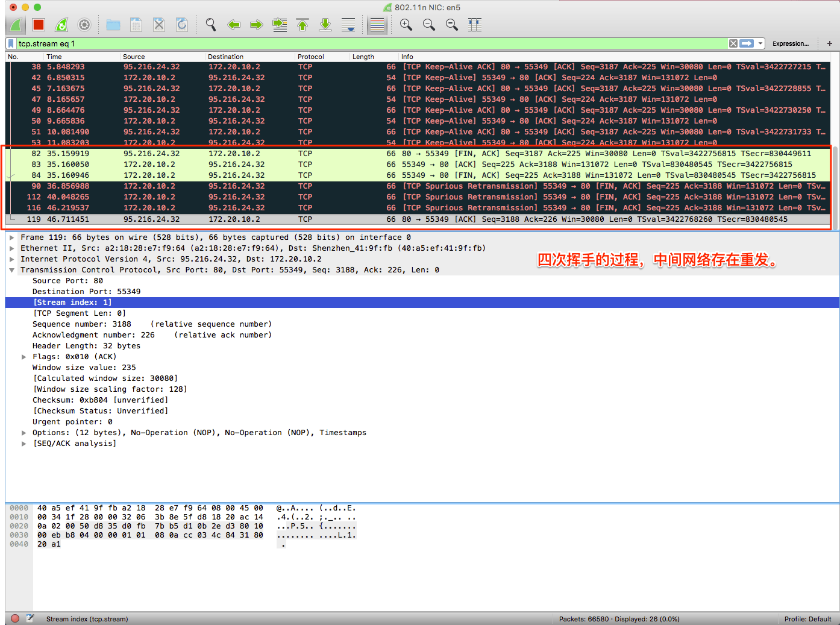
Task: Zoom out on packet text
Action: [429, 25]
